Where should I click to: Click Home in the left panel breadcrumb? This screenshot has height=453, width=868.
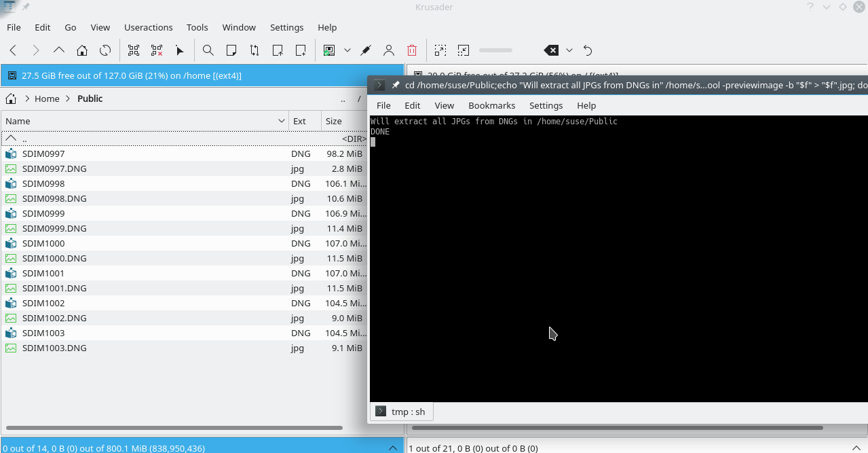[x=47, y=98]
